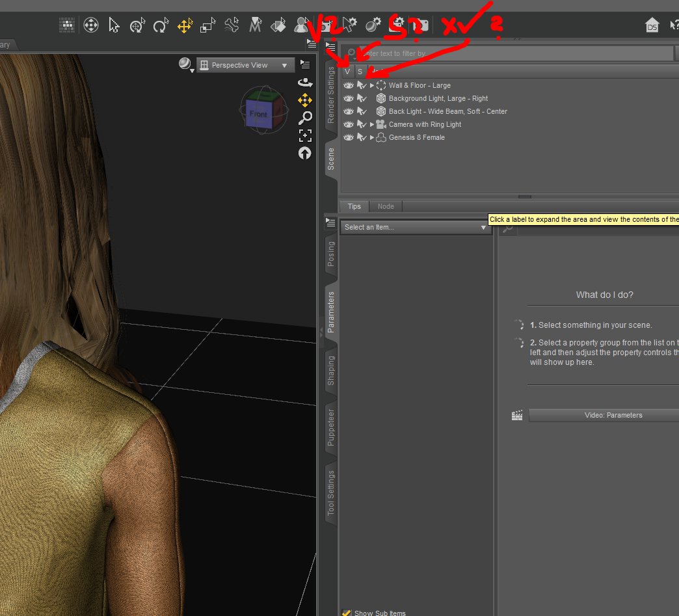Open the viewport tiled layout icon
The height and width of the screenshot is (616, 679).
[67, 25]
